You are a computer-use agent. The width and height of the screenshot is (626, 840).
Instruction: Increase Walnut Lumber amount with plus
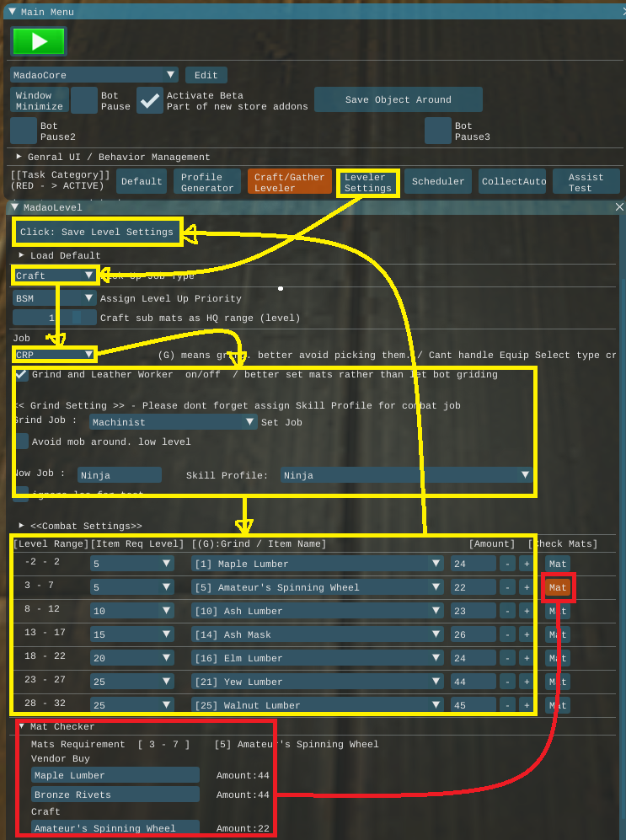526,705
